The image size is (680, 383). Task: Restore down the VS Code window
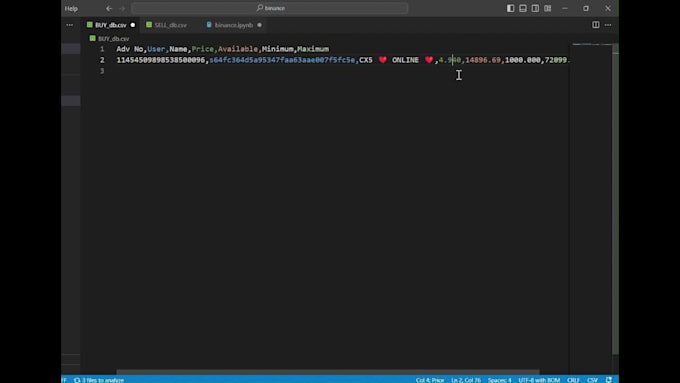tap(586, 8)
